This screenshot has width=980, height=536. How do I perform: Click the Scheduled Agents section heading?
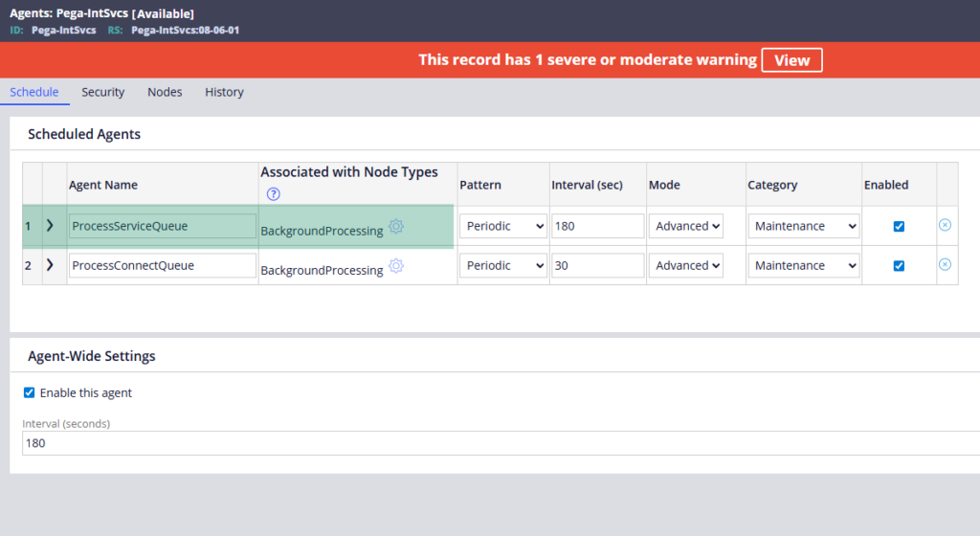[x=84, y=134]
